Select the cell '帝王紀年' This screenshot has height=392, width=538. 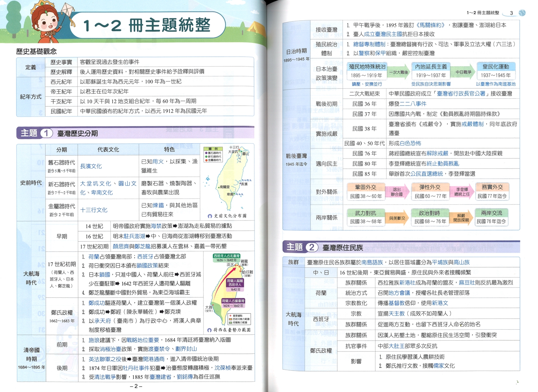pyautogui.click(x=61, y=91)
